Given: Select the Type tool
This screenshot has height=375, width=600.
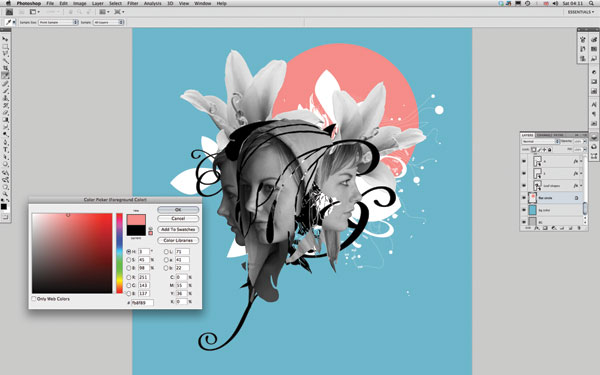Looking at the screenshot, I should (x=5, y=150).
